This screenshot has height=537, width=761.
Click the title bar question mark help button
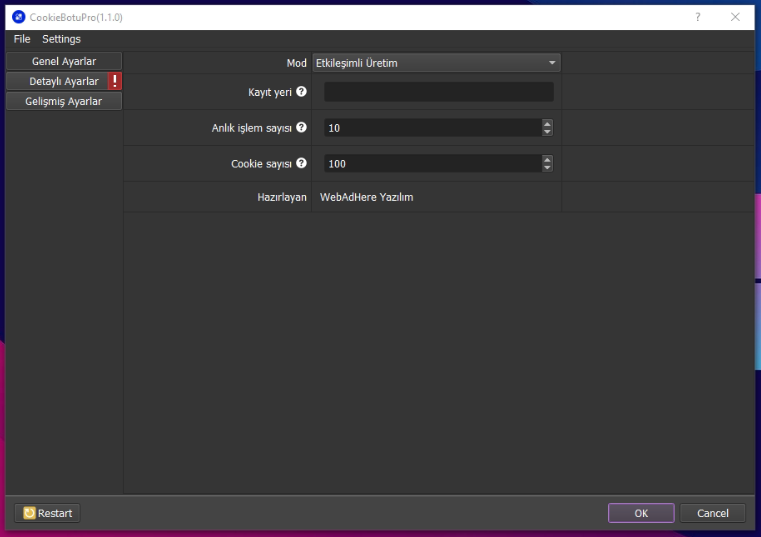(698, 17)
